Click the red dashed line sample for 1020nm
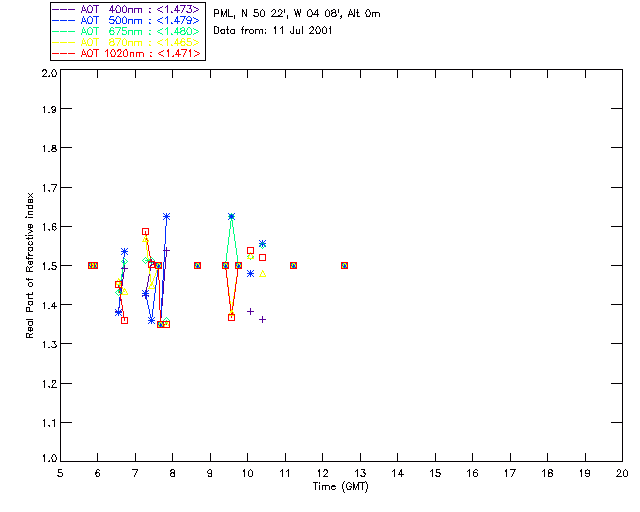Viewport: 640px width, 512px height. pyautogui.click(x=64, y=53)
